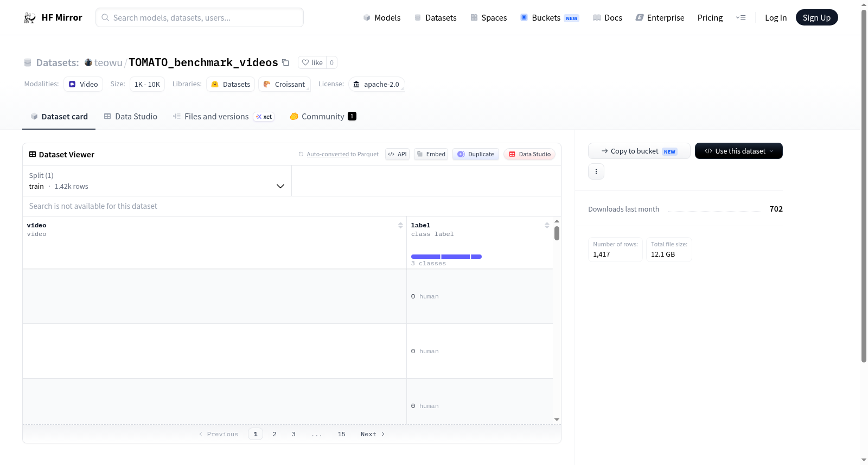
Task: Open the HF Mirror logo home link
Action: coord(53,17)
